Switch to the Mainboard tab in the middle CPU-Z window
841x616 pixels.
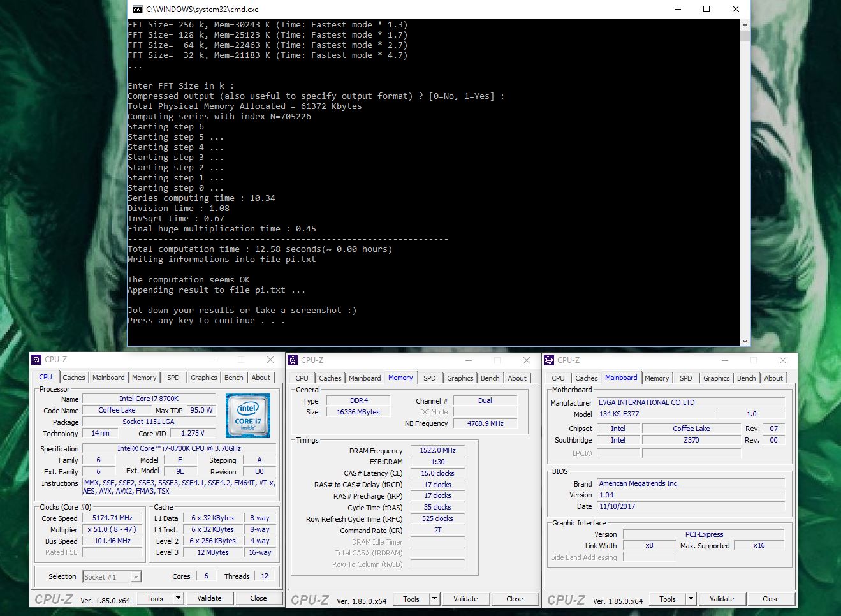pos(365,378)
